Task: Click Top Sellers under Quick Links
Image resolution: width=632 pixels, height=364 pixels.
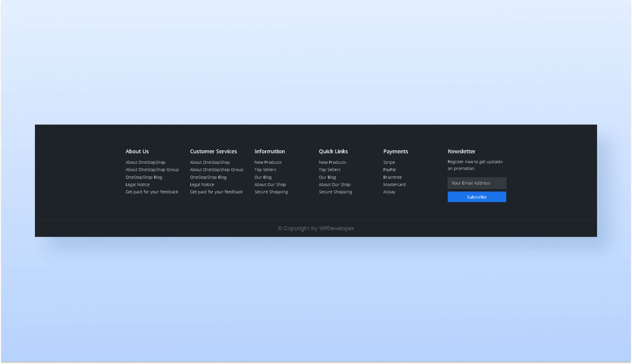Action: pos(329,169)
